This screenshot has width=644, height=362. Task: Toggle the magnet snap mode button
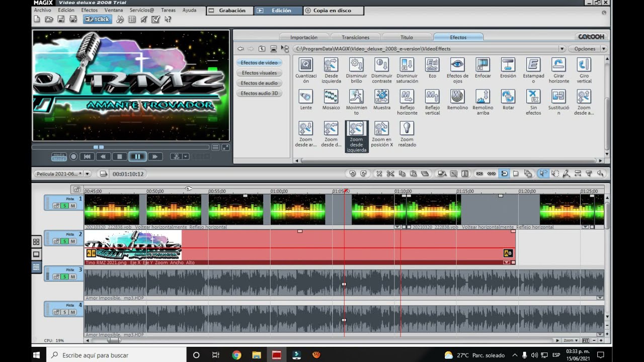tap(504, 173)
